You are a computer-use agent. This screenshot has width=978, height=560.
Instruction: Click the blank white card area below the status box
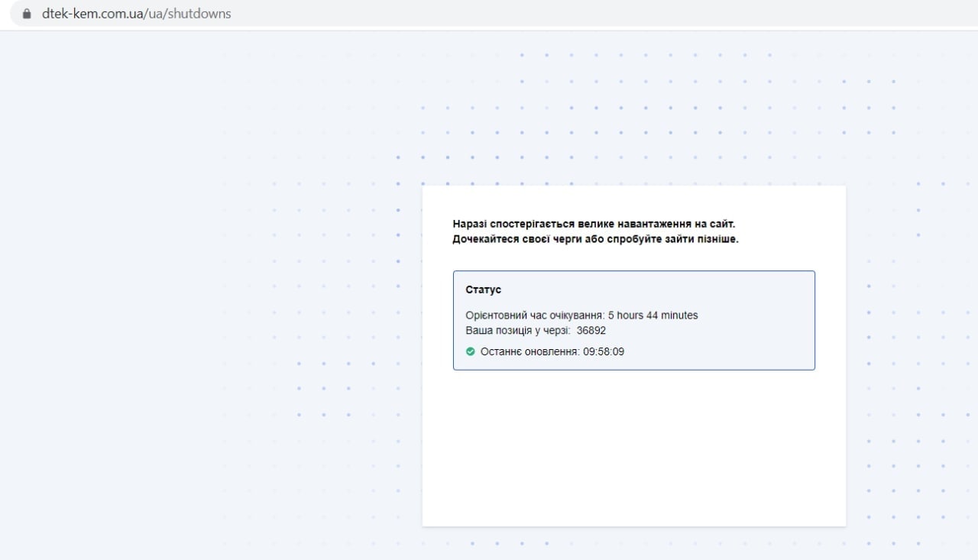tap(634, 451)
